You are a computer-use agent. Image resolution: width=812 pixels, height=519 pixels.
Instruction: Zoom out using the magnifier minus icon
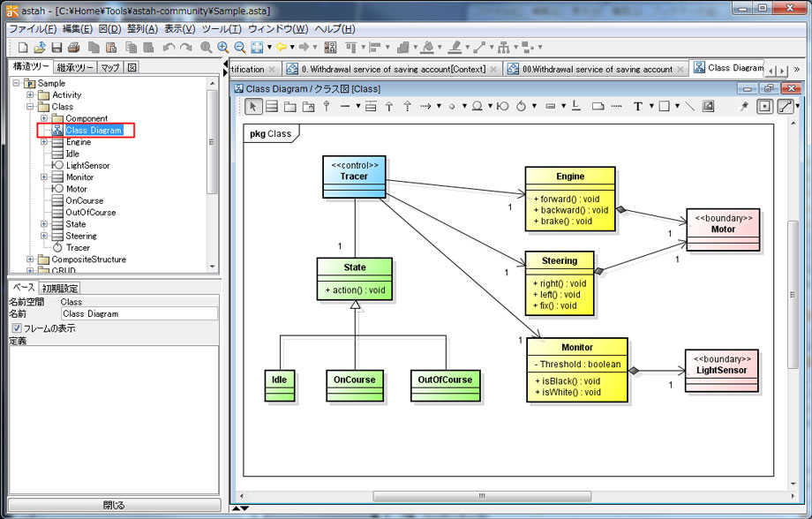point(239,48)
